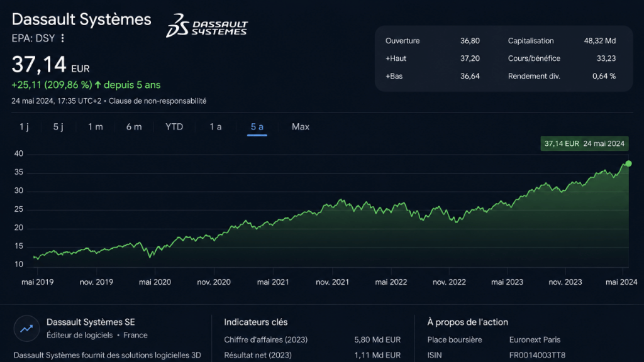Click the Cours/bénéfice value 33,23

click(x=606, y=58)
